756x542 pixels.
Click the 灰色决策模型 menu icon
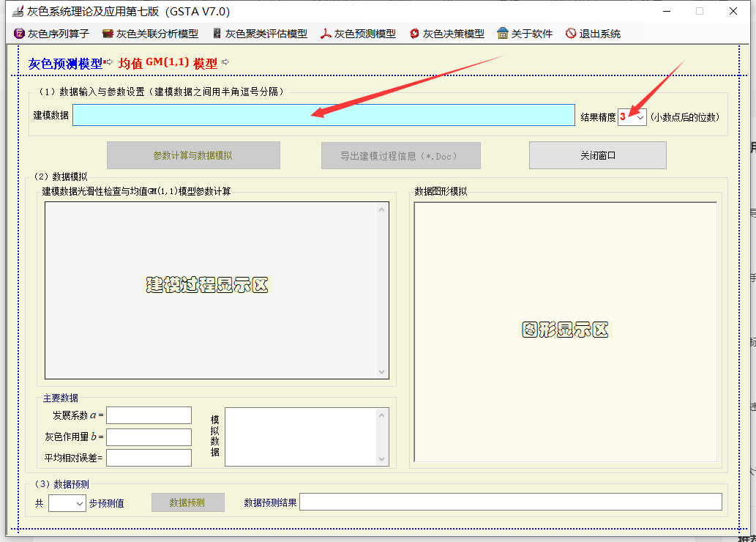tap(414, 33)
